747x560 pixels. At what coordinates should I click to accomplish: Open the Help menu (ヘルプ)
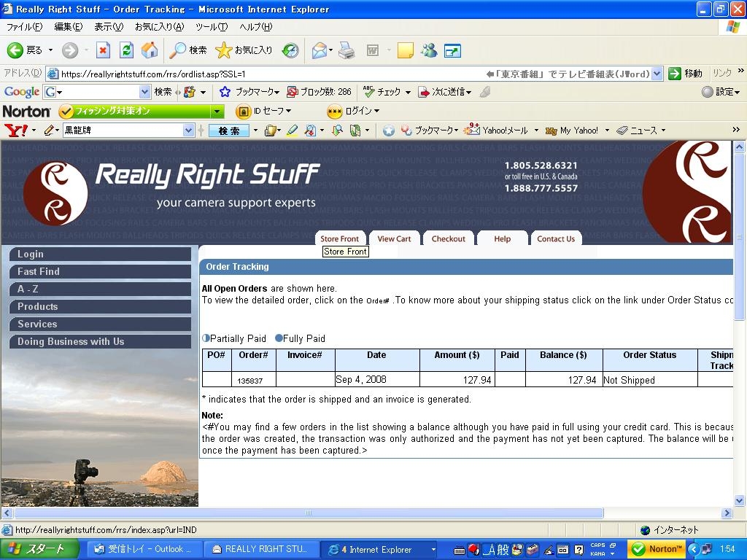click(255, 27)
